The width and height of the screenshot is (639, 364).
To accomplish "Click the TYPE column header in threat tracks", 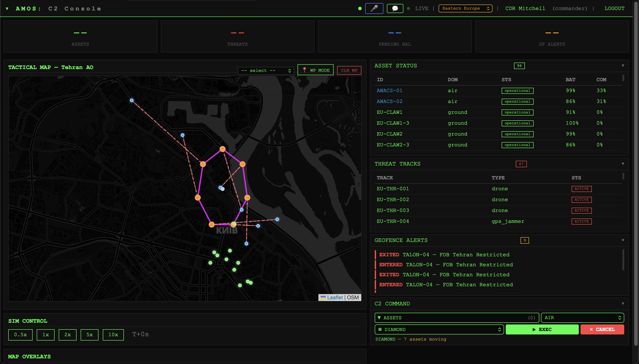I will (x=498, y=178).
